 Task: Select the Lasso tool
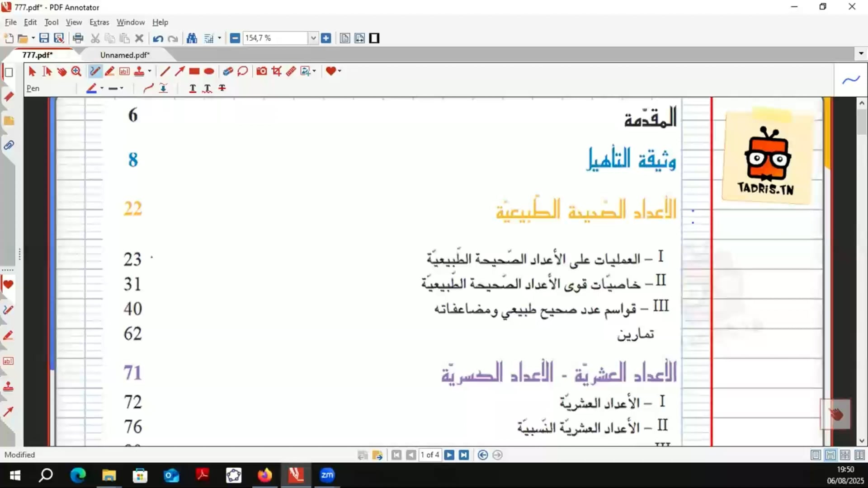tap(243, 71)
